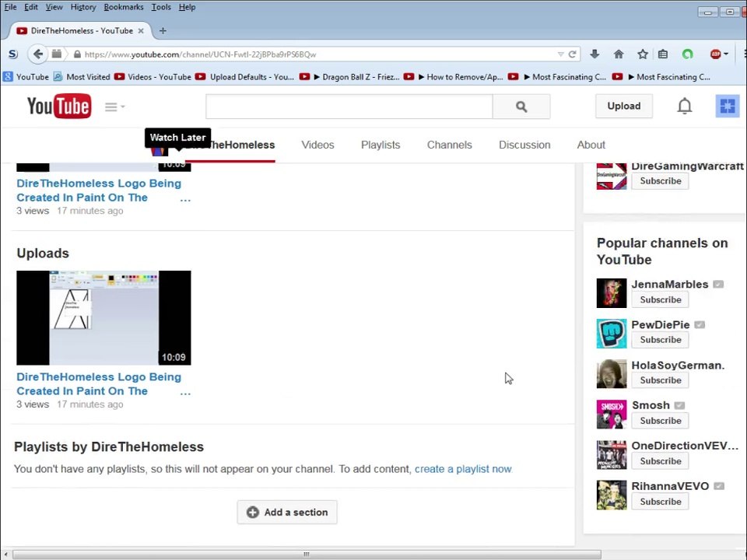Open the Bookmarks menu

pos(124,7)
